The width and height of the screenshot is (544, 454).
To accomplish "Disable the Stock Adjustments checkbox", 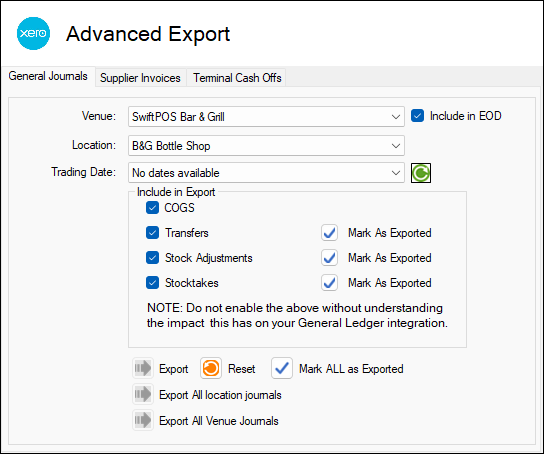I will pos(152,258).
